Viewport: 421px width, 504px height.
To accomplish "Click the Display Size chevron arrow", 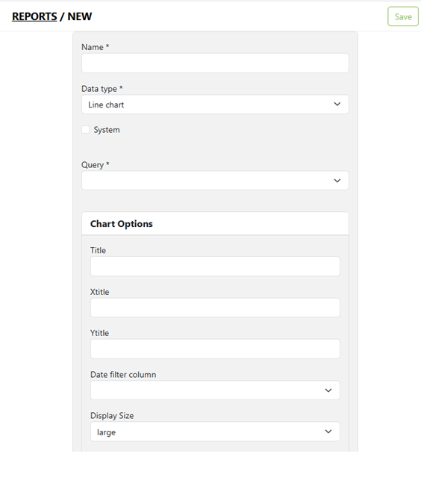I will [x=328, y=432].
